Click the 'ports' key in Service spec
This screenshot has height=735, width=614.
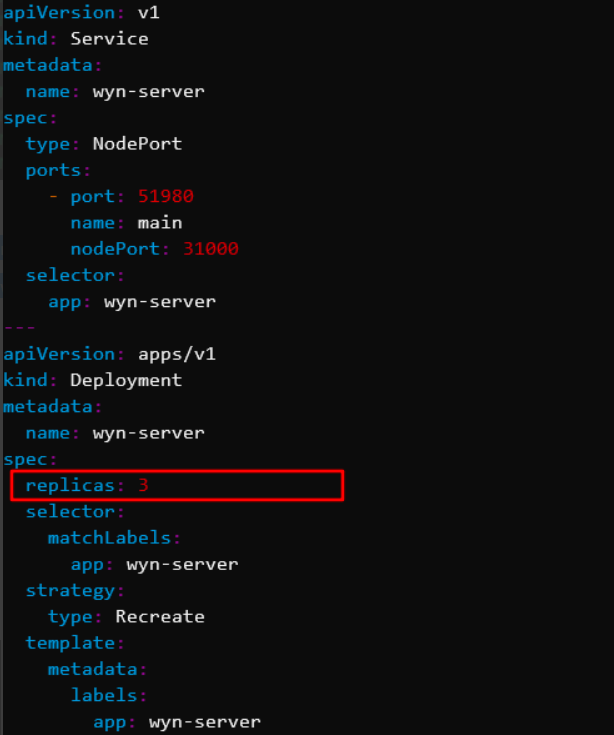click(53, 171)
